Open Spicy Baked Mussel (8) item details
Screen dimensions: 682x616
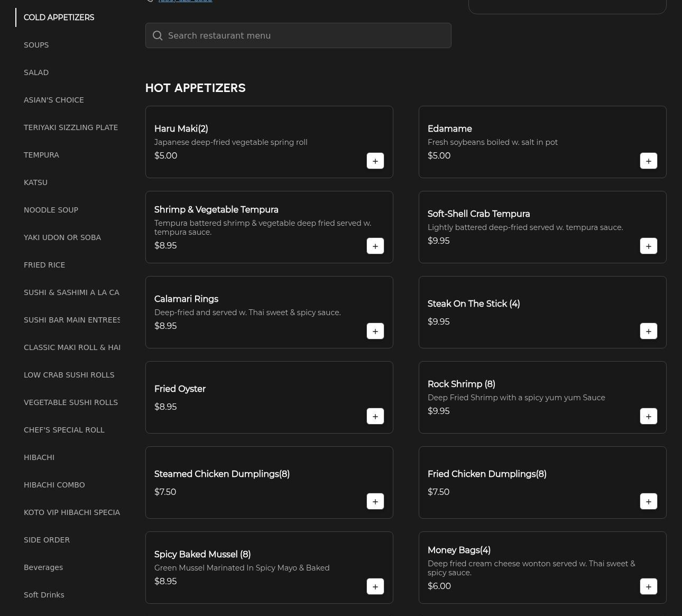(202, 555)
